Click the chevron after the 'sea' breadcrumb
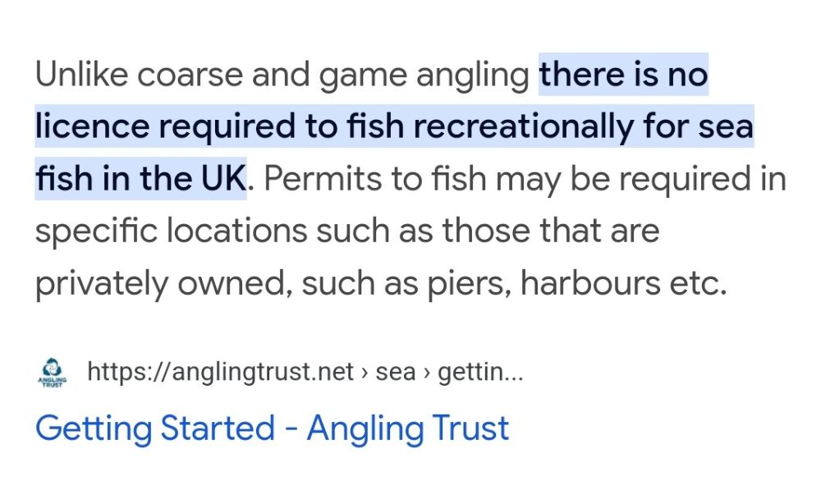The image size is (821, 504). (427, 373)
